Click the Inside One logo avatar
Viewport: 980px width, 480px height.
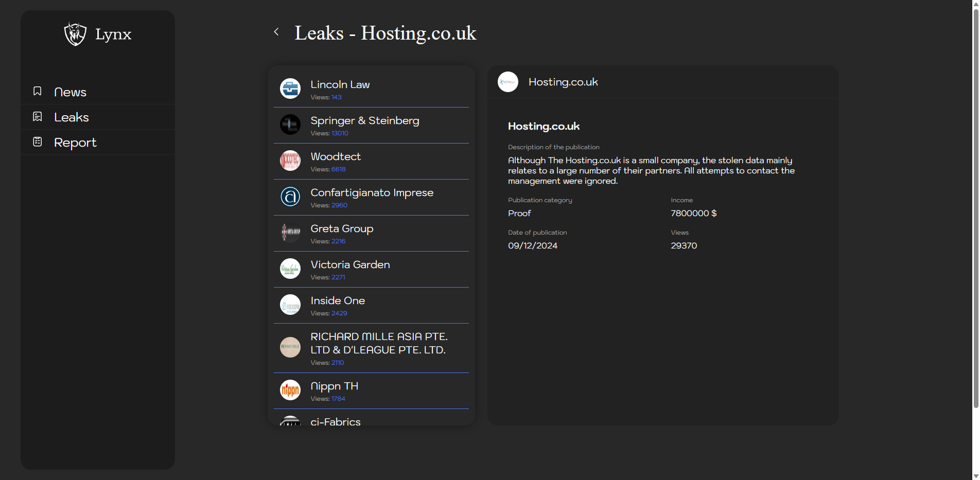click(290, 305)
